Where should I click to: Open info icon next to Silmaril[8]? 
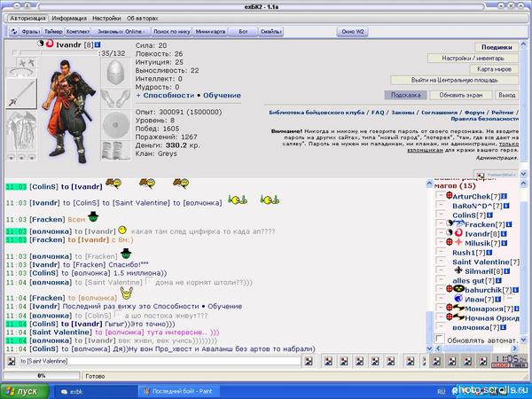tap(506, 271)
